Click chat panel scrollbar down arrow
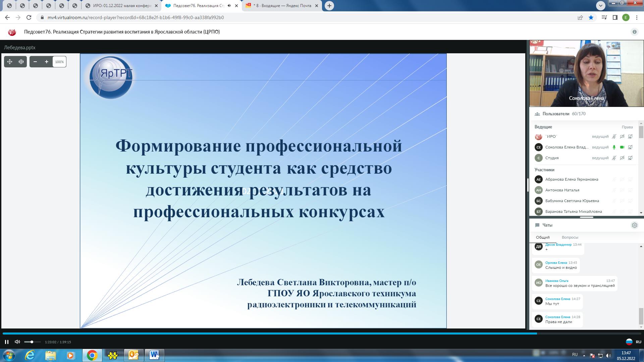 pos(641,327)
